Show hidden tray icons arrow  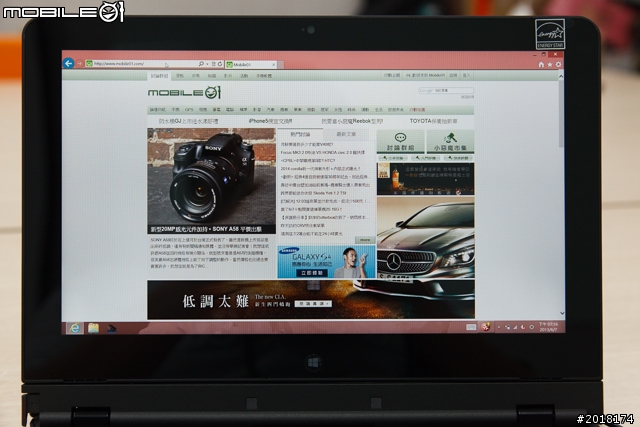pyautogui.click(x=499, y=327)
